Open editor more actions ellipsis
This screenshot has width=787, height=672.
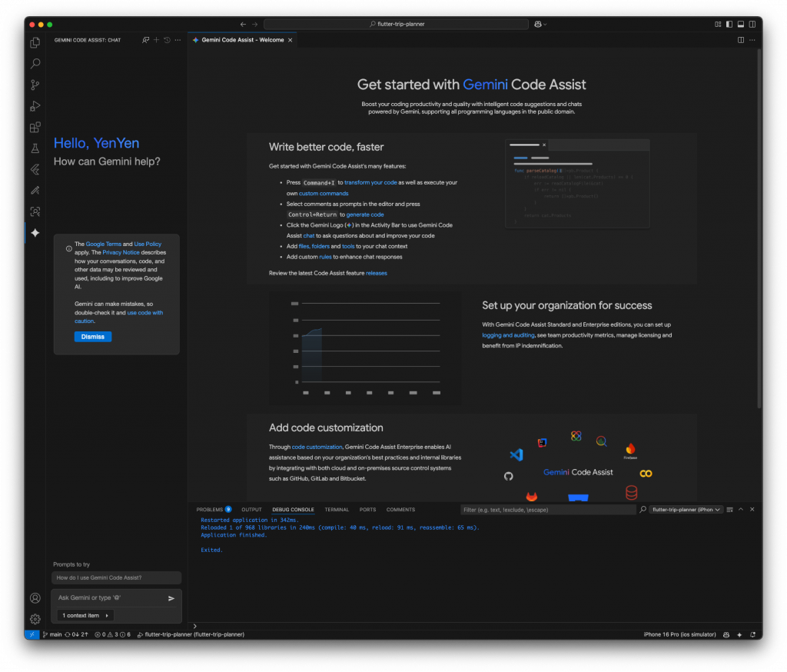[x=752, y=40]
